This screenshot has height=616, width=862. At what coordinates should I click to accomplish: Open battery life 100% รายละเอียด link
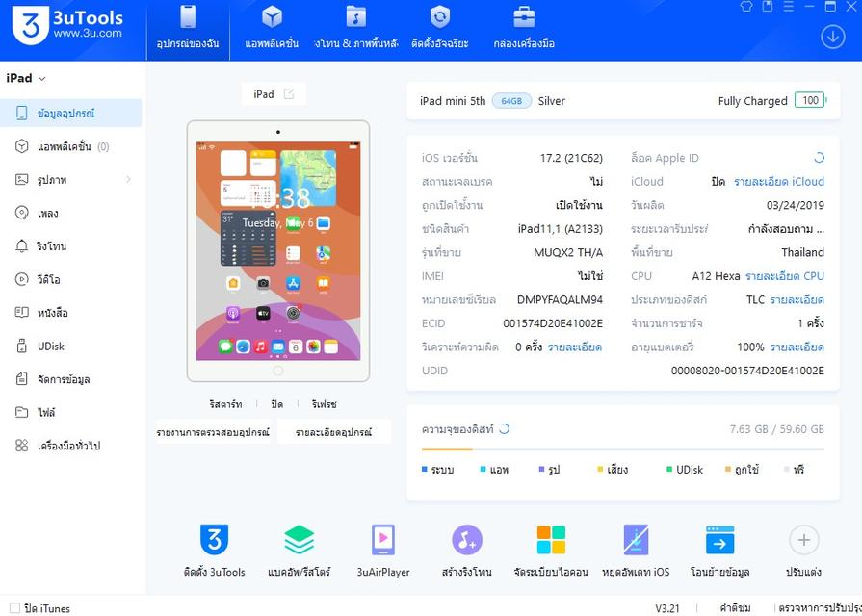(x=797, y=346)
